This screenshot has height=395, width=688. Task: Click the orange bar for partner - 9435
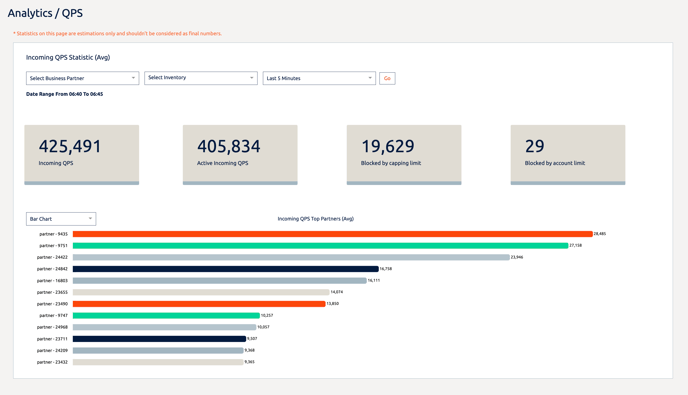tap(333, 234)
